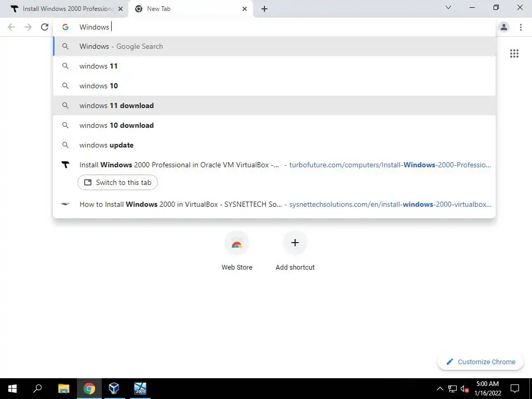Launch File Explorer from the taskbar

click(x=64, y=389)
